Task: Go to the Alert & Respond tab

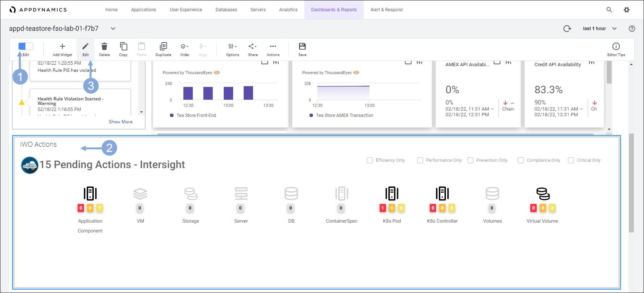Action: 386,10
